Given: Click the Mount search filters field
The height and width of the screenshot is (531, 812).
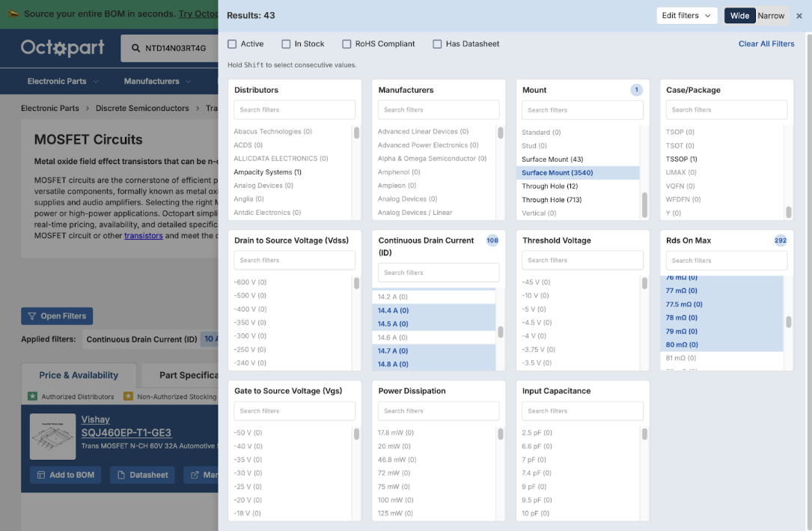Looking at the screenshot, I should click(x=582, y=110).
